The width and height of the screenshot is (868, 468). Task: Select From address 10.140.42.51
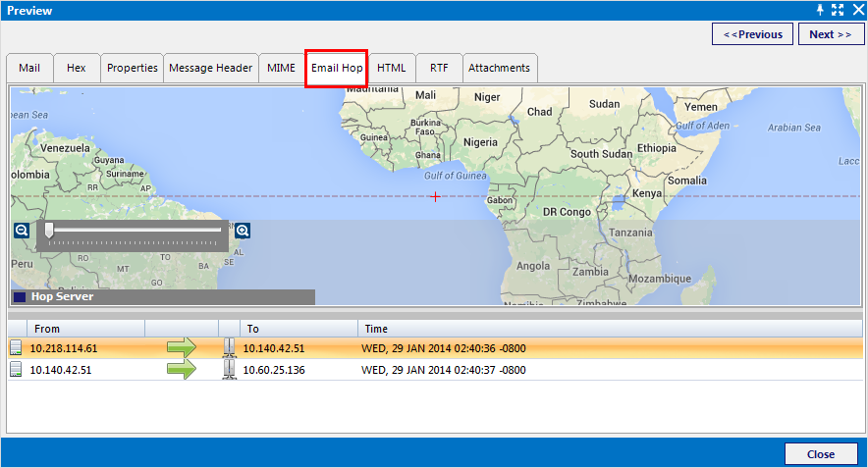(61, 370)
